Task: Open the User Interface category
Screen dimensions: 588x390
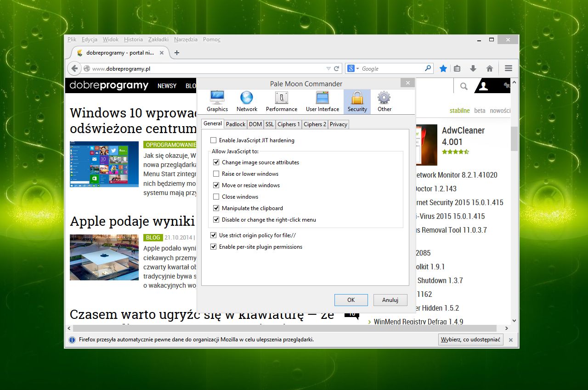Action: click(322, 101)
